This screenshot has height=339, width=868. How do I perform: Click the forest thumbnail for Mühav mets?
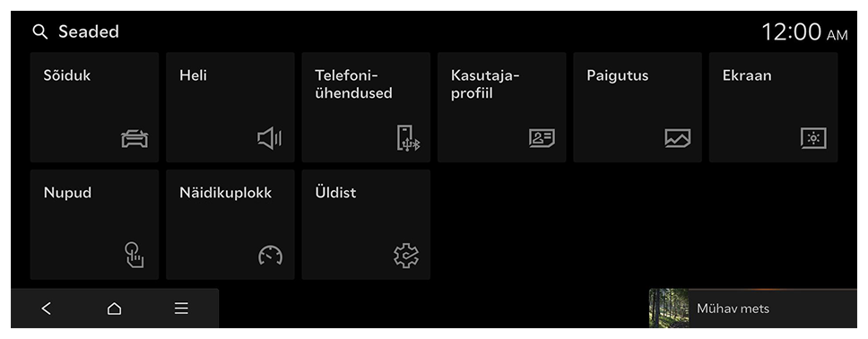[x=669, y=308]
